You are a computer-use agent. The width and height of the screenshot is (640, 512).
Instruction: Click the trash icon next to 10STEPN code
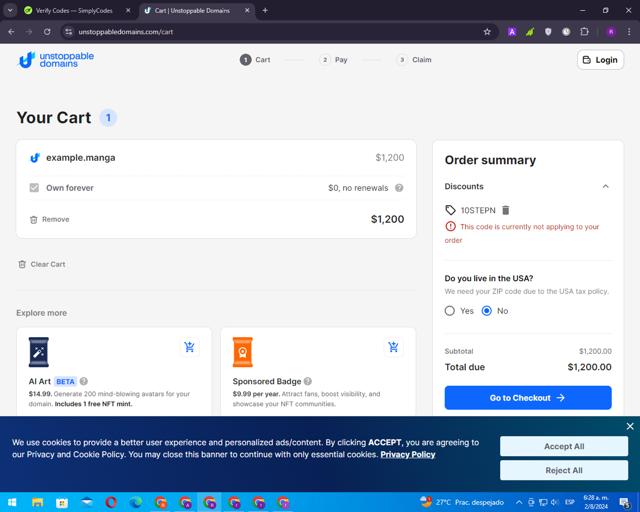pos(505,210)
